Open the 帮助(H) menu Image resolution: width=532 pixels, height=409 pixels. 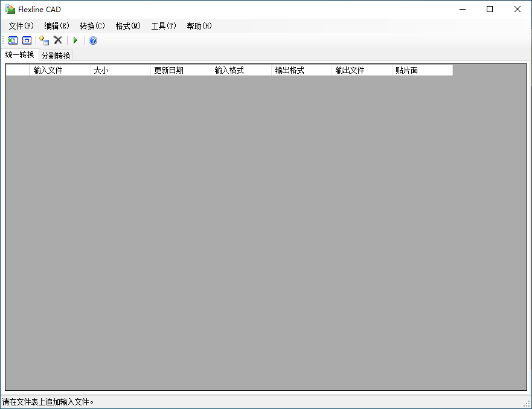199,26
